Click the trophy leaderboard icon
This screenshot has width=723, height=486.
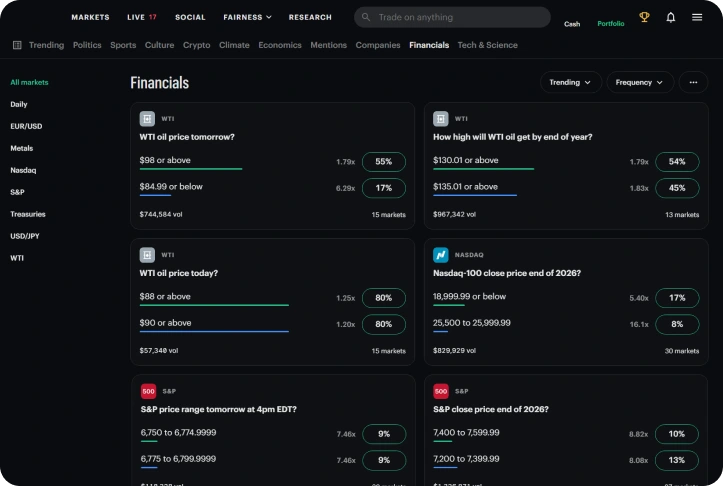tap(644, 17)
